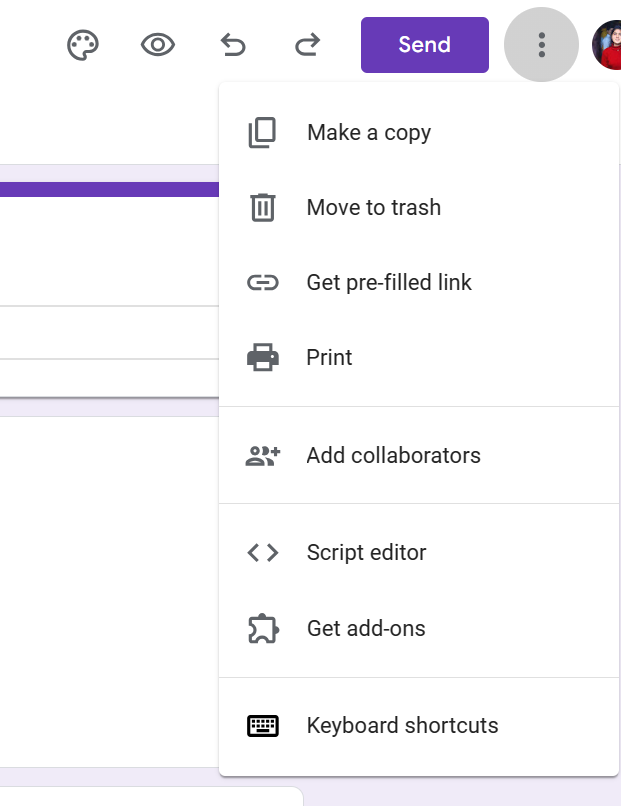
Task: Click the trash can icon
Action: 262,208
